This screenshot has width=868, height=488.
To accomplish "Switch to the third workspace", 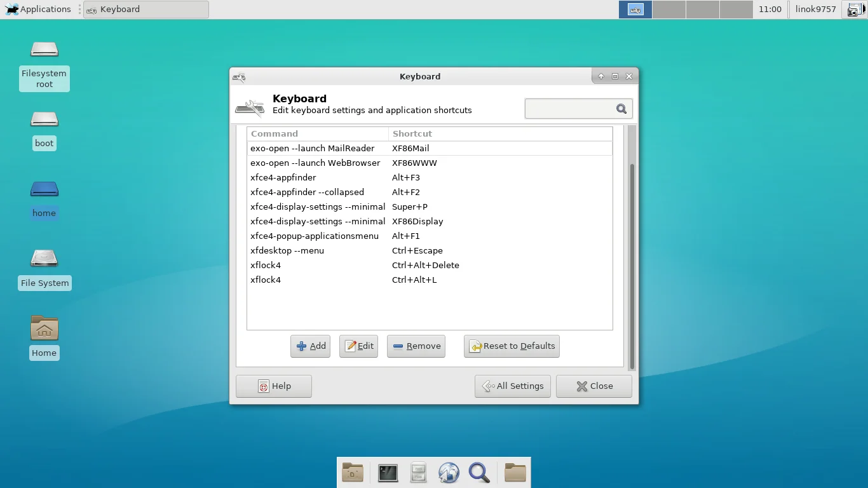I will pyautogui.click(x=702, y=10).
